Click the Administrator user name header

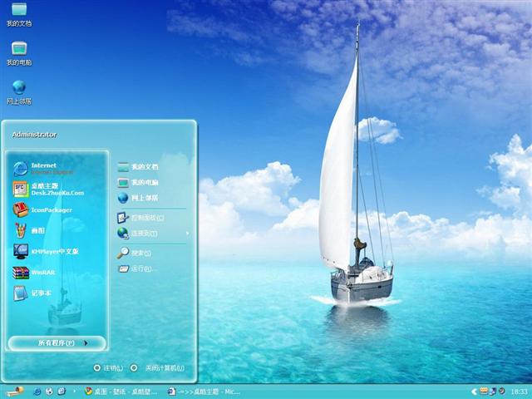(34, 135)
